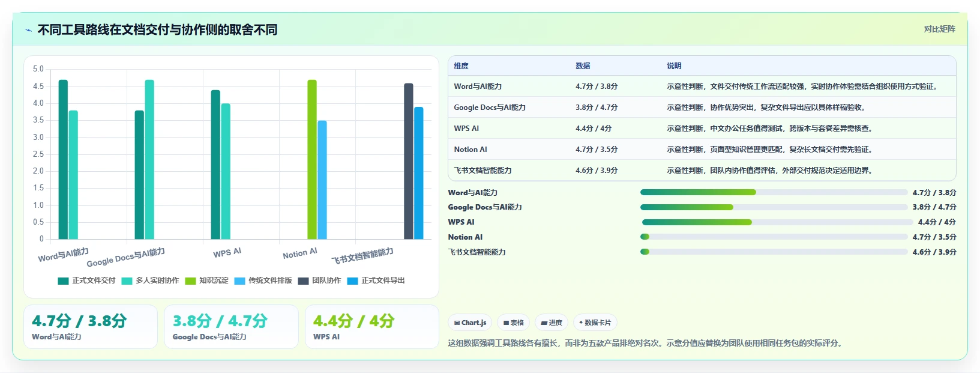Viewport: 980px width, 373px height.
Task: Click the 4.7分 / 3.5分 table cell
Action: pyautogui.click(x=597, y=150)
